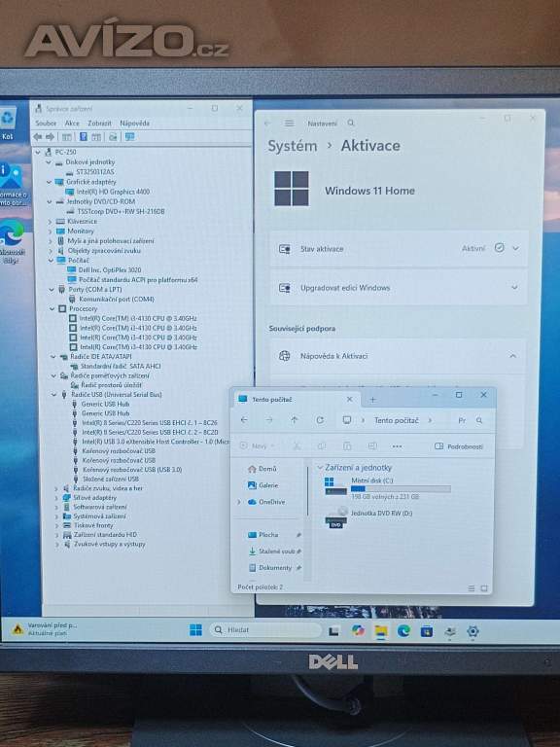Screen dimensions: 560x747
Task: Select Kořenový rozbočovač USB (USB 3.0)
Action: point(132,470)
